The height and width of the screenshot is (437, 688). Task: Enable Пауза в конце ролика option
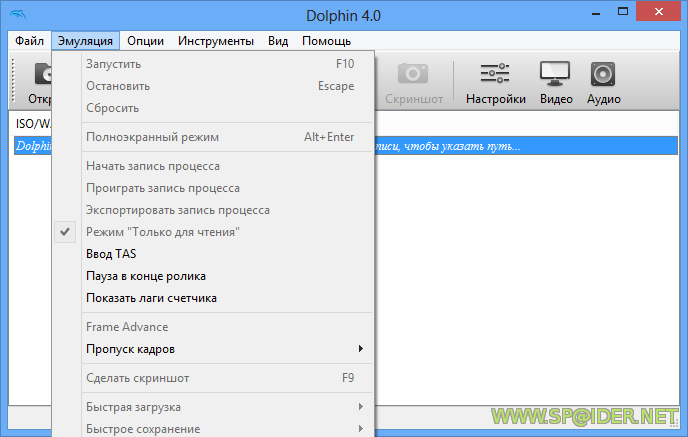click(146, 276)
